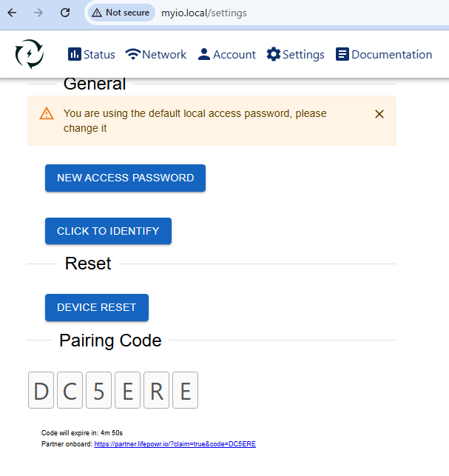Go back to the previous page
The width and height of the screenshot is (449, 476).
pos(13,13)
